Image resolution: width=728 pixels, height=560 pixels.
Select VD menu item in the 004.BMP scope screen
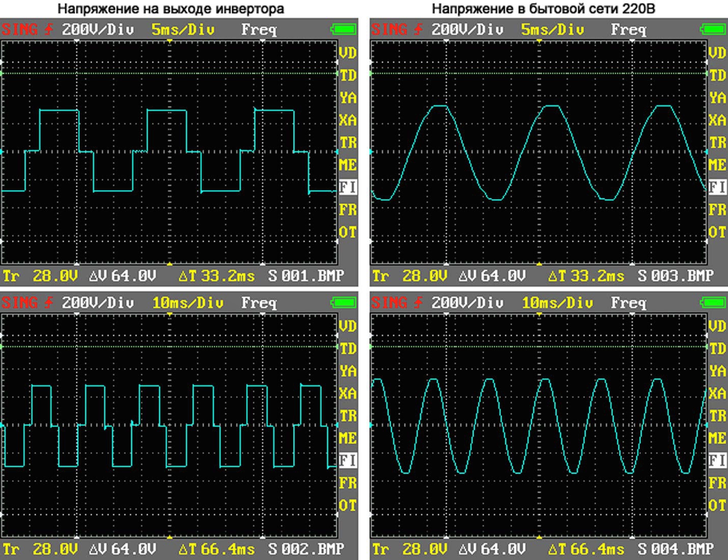pyautogui.click(x=717, y=326)
